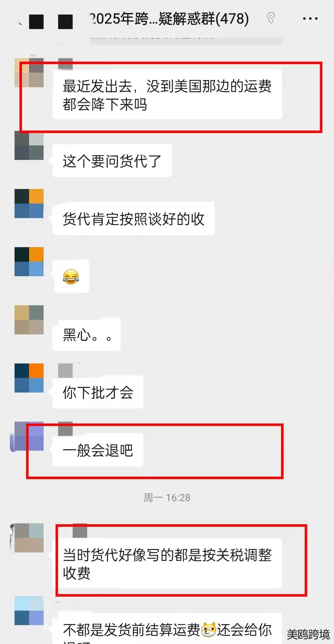Viewport: 334px width, 644px height.
Task: Select message bubble 这个要问货代了
Action: 112,161
